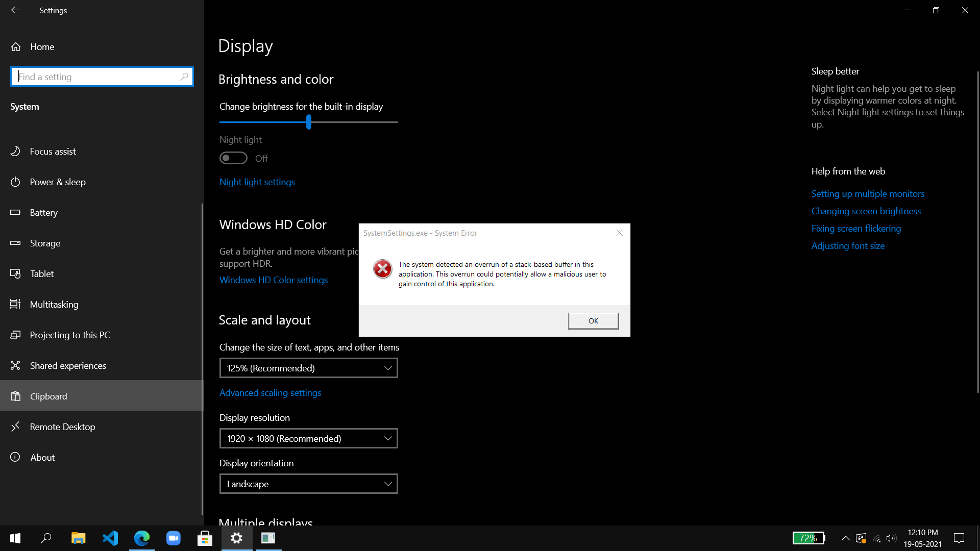Go to Projecting to this PC
This screenshot has width=980, height=551.
[70, 335]
